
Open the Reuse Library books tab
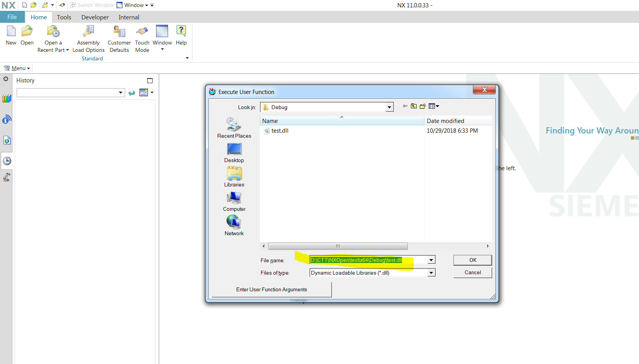[x=7, y=98]
